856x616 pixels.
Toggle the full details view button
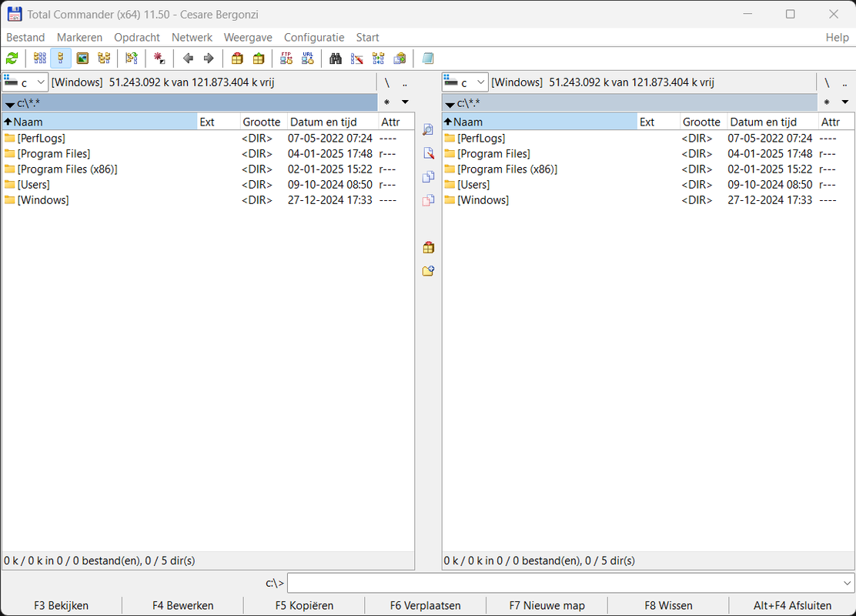click(x=61, y=59)
